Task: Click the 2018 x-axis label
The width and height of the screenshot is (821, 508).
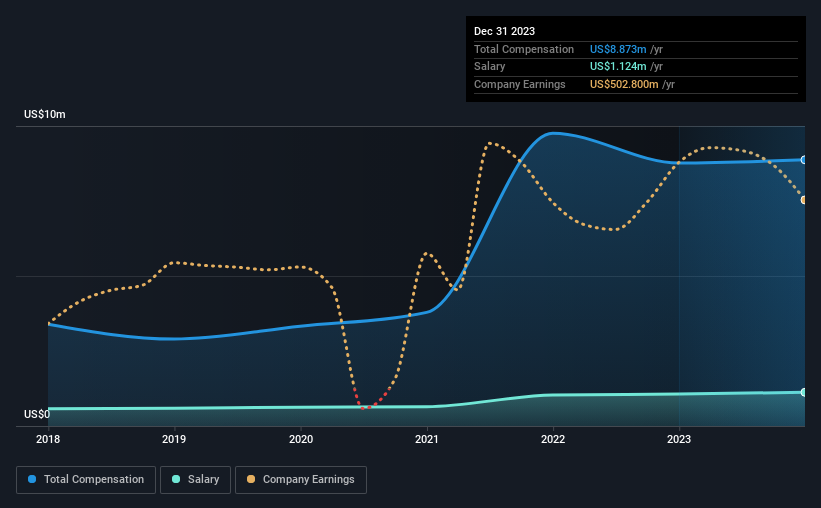Action: coord(48,439)
